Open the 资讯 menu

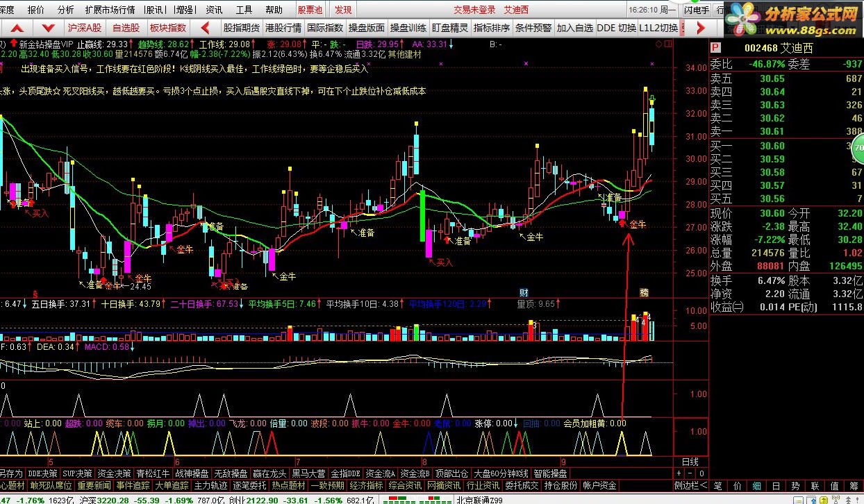click(215, 10)
